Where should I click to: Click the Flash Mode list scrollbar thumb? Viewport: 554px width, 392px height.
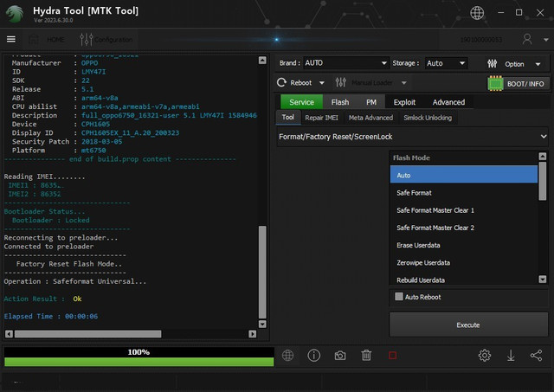point(543,181)
